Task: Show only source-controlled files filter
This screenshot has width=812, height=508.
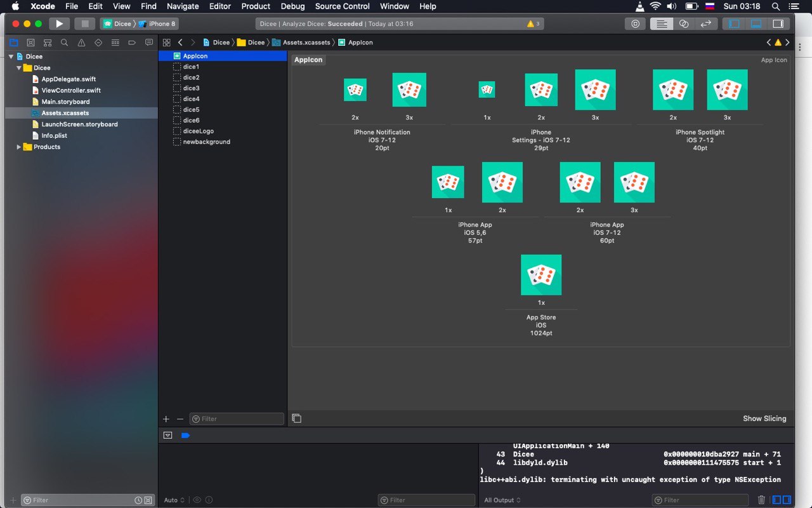Action: [x=148, y=500]
